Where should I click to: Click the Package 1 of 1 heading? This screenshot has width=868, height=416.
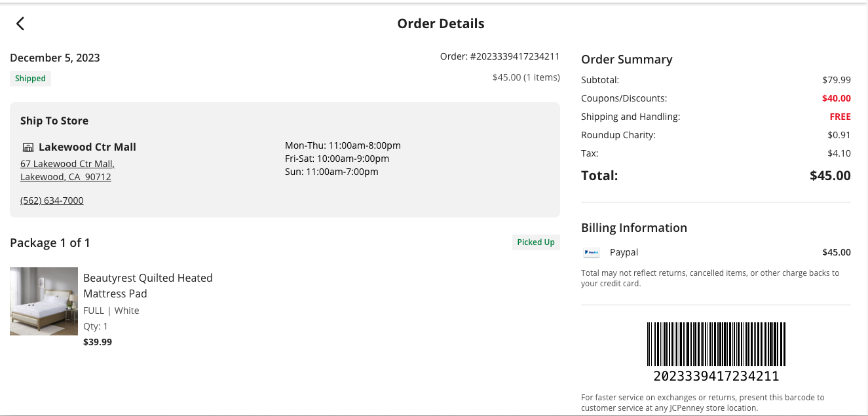point(50,243)
